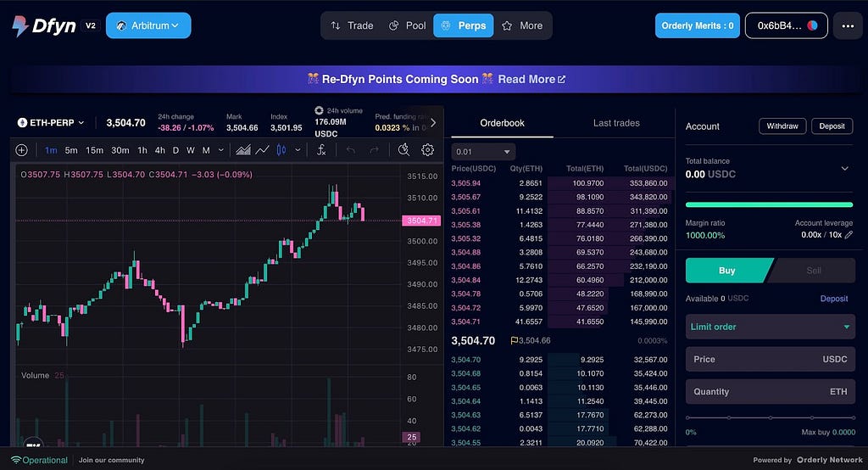Click the Deposit link beside Available
This screenshot has height=470, width=868.
[x=834, y=299]
